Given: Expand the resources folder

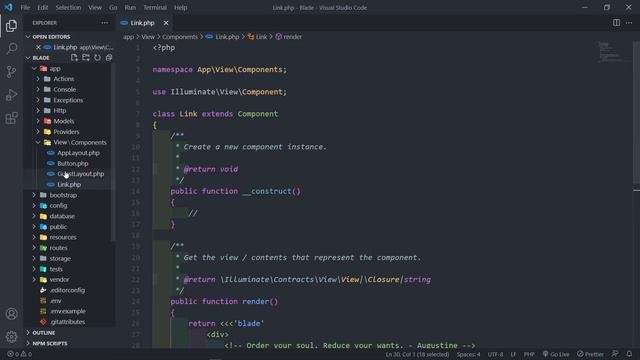Looking at the screenshot, I should [63, 237].
